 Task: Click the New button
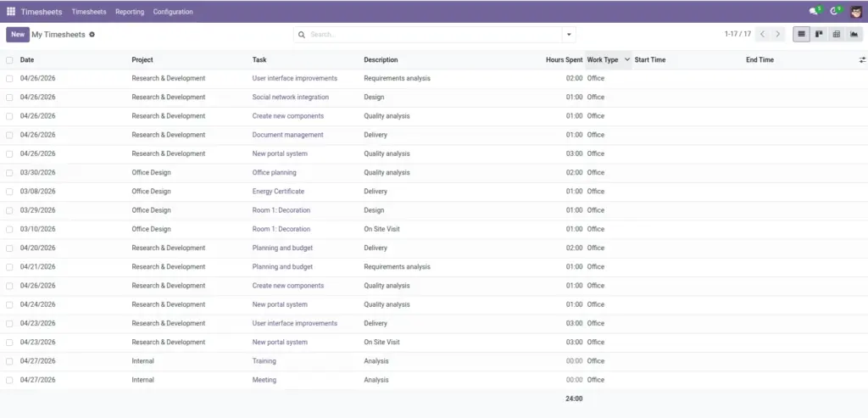click(18, 34)
